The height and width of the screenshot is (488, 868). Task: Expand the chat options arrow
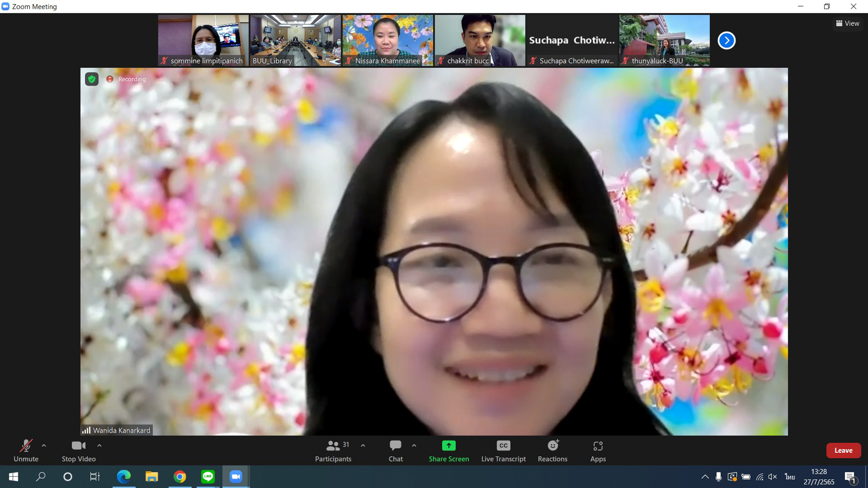[414, 446]
